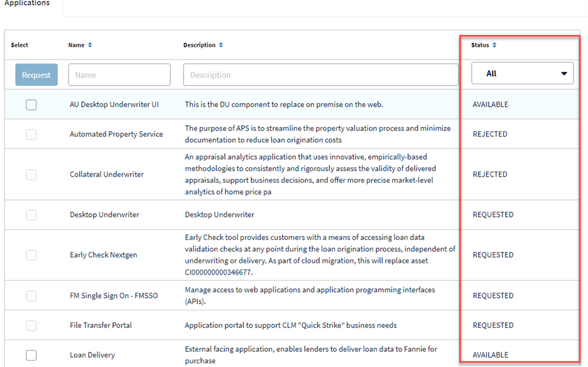Screen dimensions: 588x367
Task: Click the blue Request button
Action: (36, 75)
